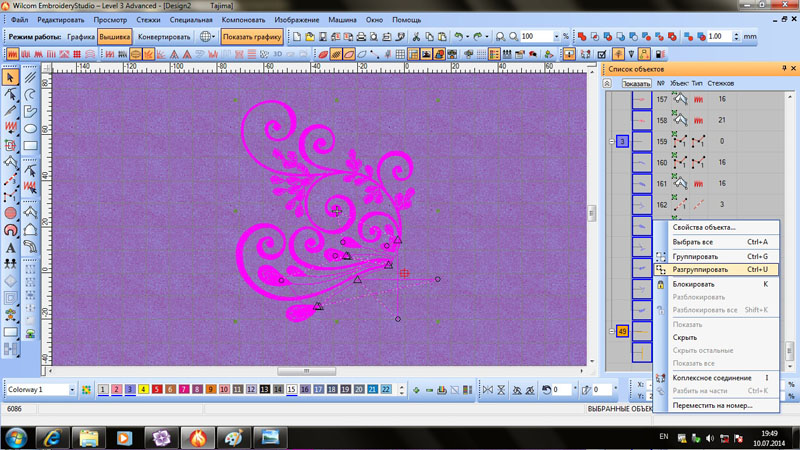
Task: Open the zoom percentage dropdown
Action: click(x=555, y=37)
